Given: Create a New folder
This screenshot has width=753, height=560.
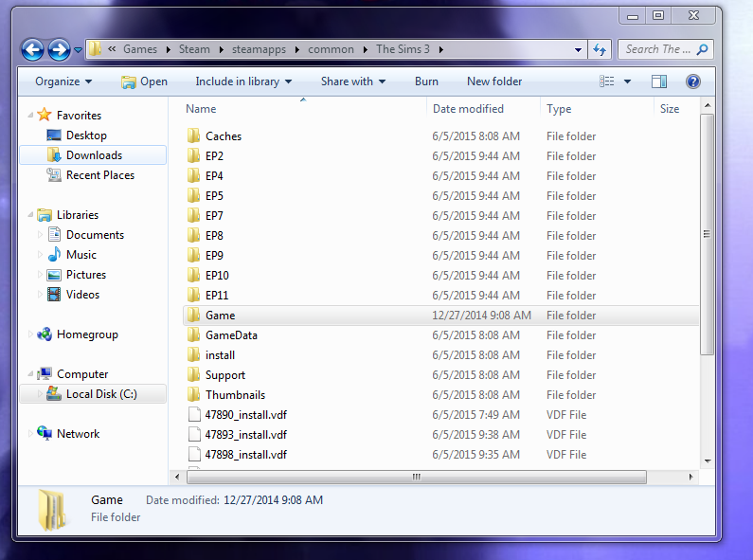Looking at the screenshot, I should click(x=494, y=81).
